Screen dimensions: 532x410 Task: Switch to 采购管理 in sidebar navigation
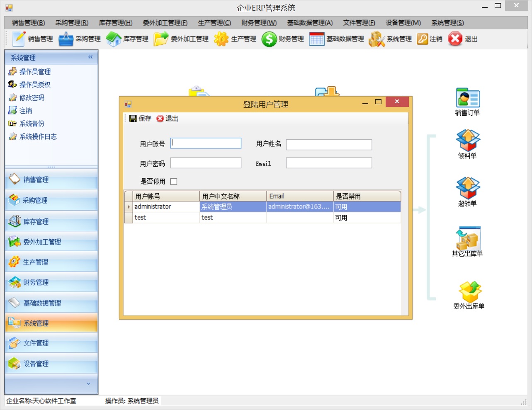pyautogui.click(x=35, y=200)
